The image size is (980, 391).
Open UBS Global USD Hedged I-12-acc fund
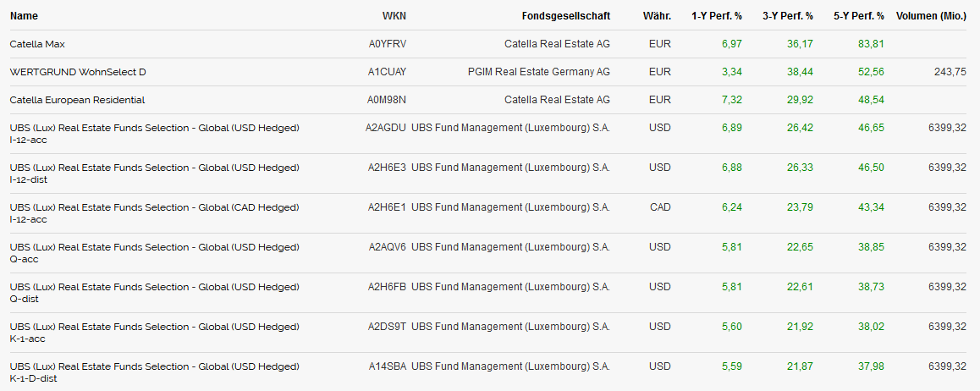click(155, 134)
